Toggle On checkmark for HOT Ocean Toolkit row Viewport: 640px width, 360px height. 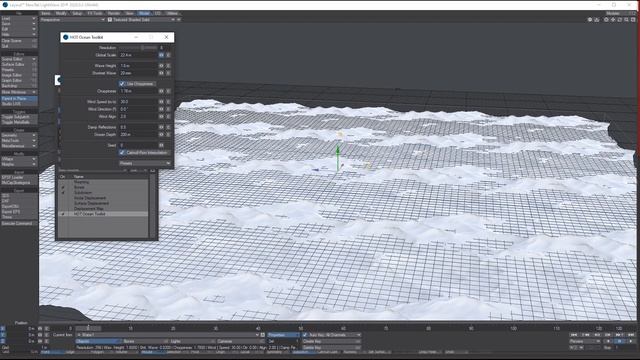pos(63,214)
